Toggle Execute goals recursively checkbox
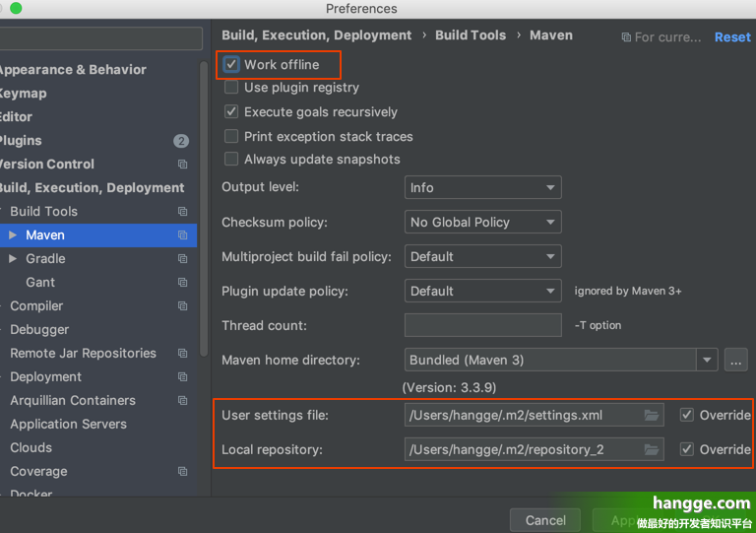Viewport: 756px width, 533px height. click(231, 112)
